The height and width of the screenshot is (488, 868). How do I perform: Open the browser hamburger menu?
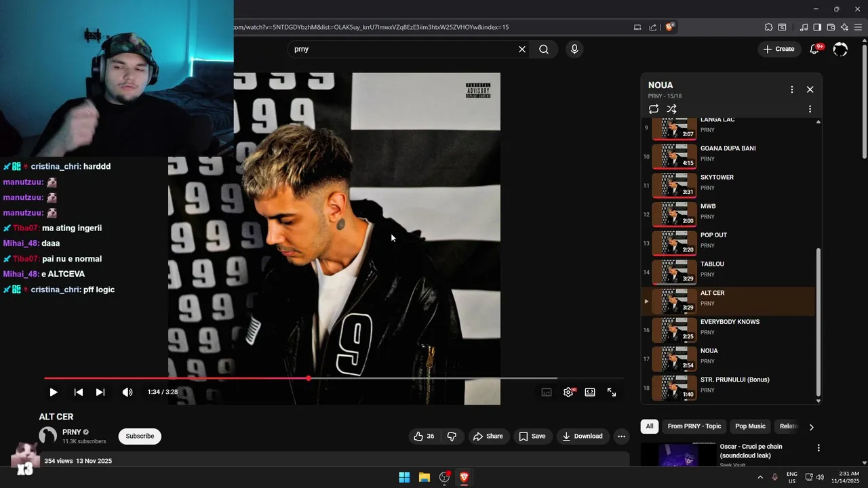[859, 27]
